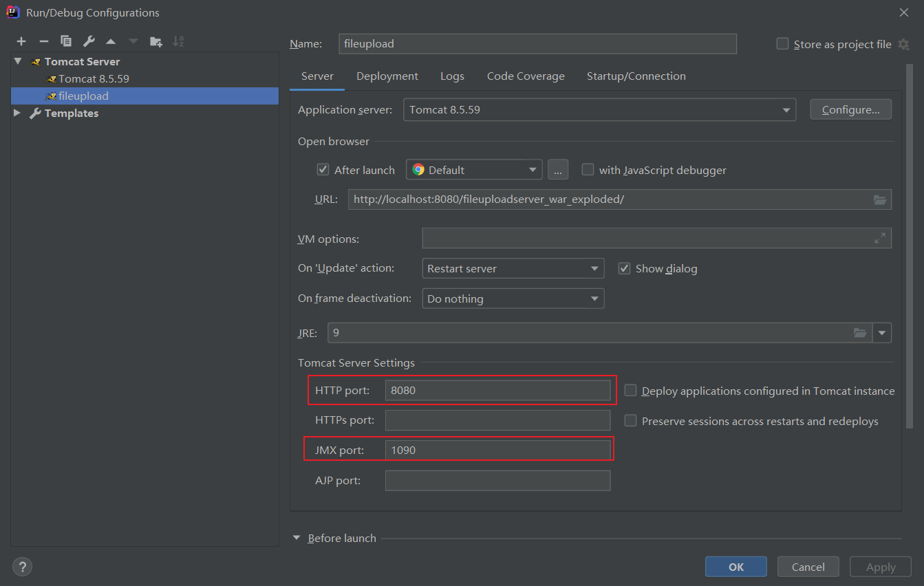Open Application server dropdown
The height and width of the screenshot is (586, 924).
tap(599, 110)
